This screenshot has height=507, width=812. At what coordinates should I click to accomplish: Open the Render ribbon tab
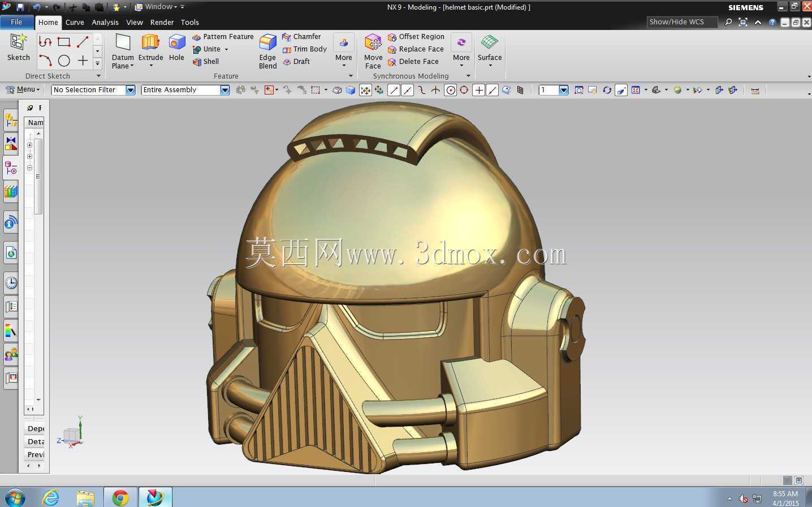click(162, 23)
